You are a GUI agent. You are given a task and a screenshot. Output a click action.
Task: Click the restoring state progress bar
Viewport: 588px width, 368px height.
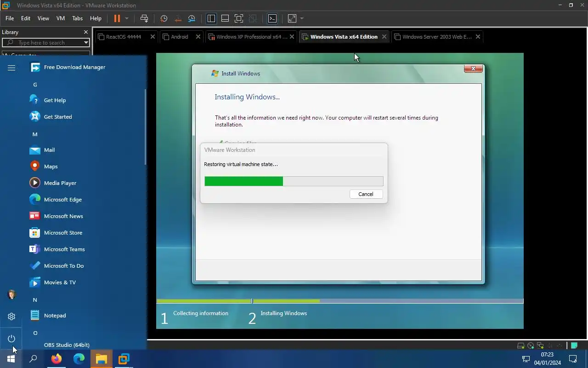tap(294, 181)
